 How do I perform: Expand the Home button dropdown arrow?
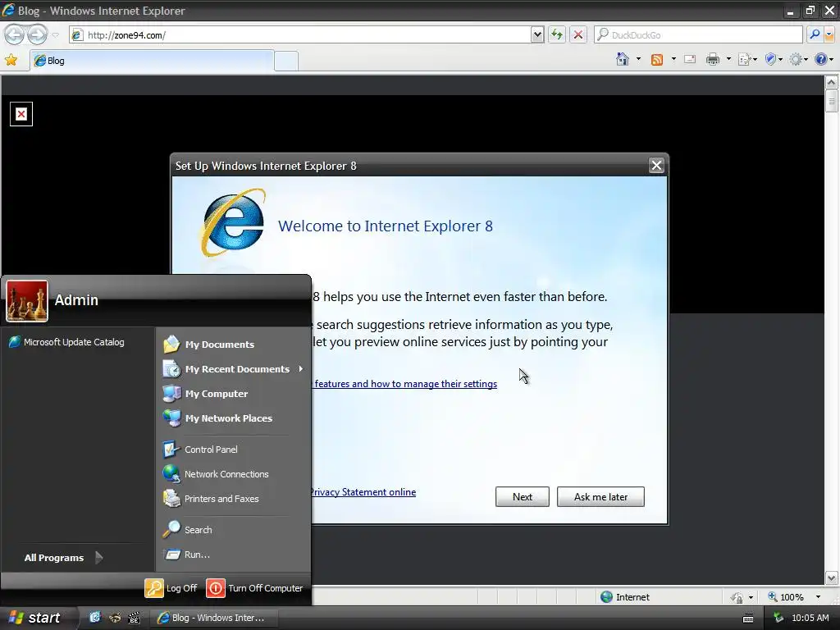click(x=638, y=59)
